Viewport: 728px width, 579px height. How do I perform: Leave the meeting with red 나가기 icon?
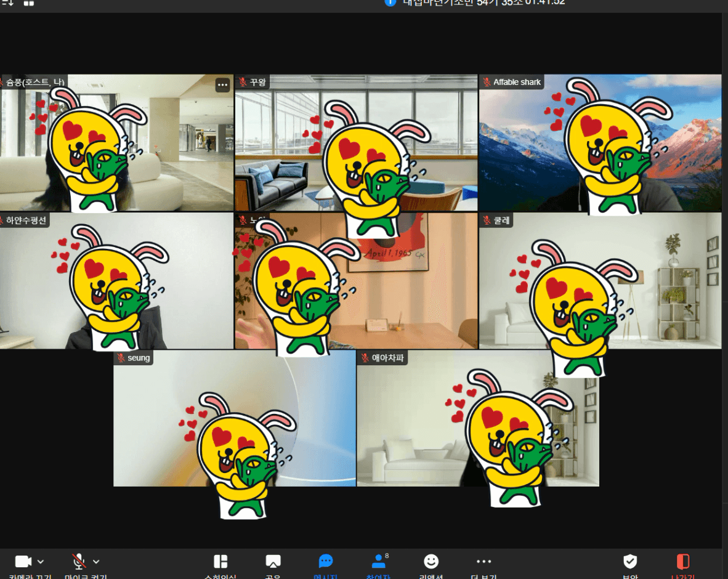(x=683, y=561)
